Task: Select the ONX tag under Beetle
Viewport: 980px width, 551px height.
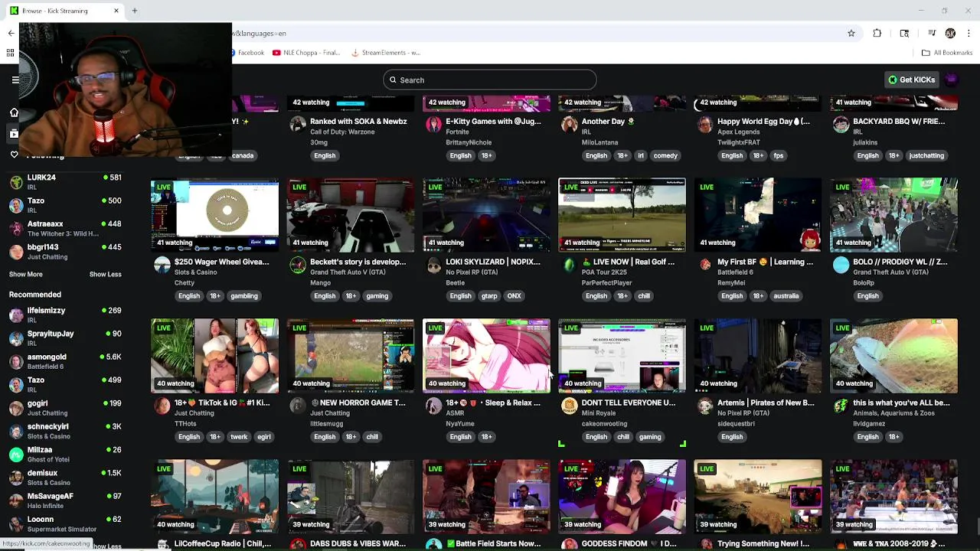Action: [514, 295]
